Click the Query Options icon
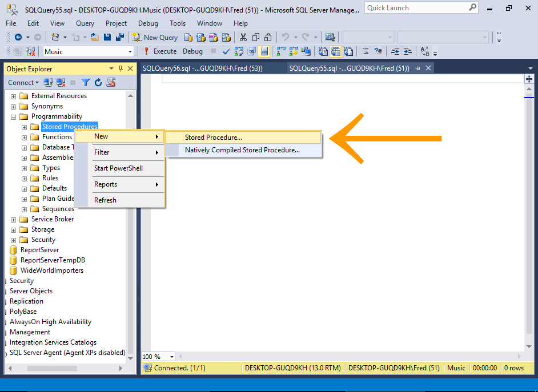Viewport: 538px width, 392px height. (251, 52)
